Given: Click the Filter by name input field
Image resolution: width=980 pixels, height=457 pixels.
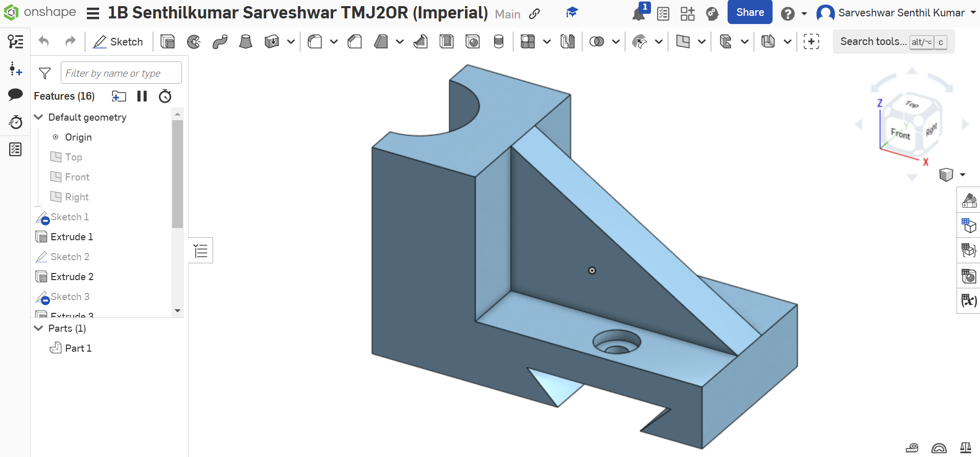Looking at the screenshot, I should tap(121, 73).
